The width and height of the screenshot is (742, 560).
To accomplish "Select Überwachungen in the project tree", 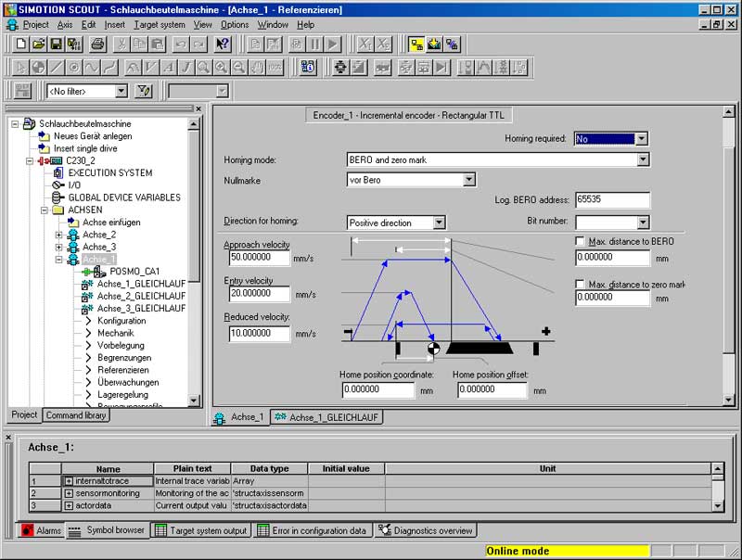I will 128,381.
